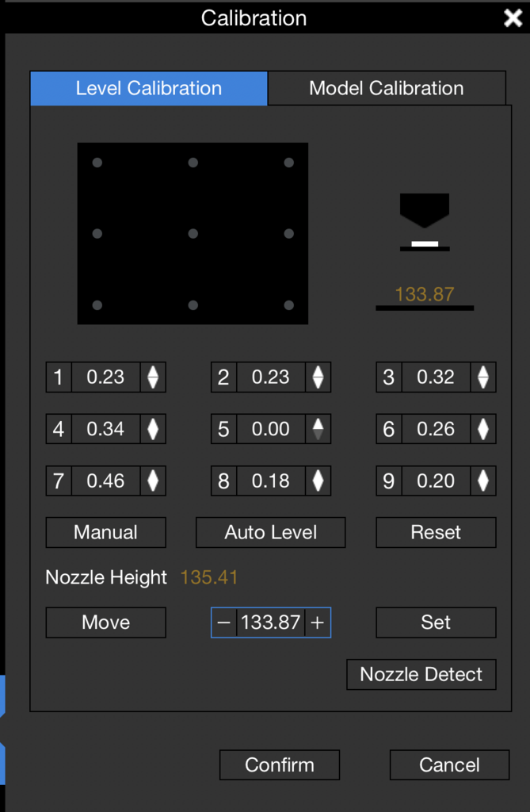Cancel the calibration dialog
This screenshot has width=530, height=812.
(x=449, y=765)
